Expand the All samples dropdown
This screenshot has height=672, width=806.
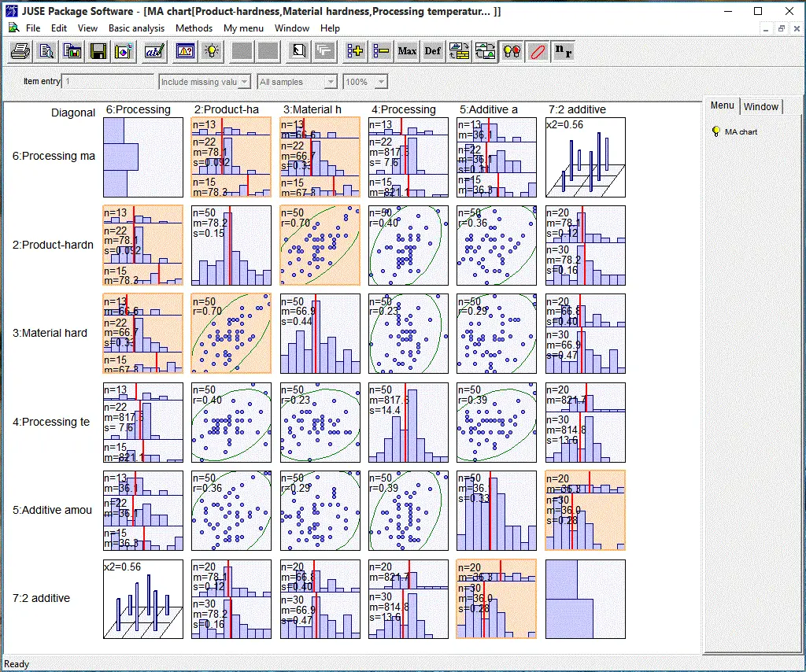pyautogui.click(x=330, y=82)
